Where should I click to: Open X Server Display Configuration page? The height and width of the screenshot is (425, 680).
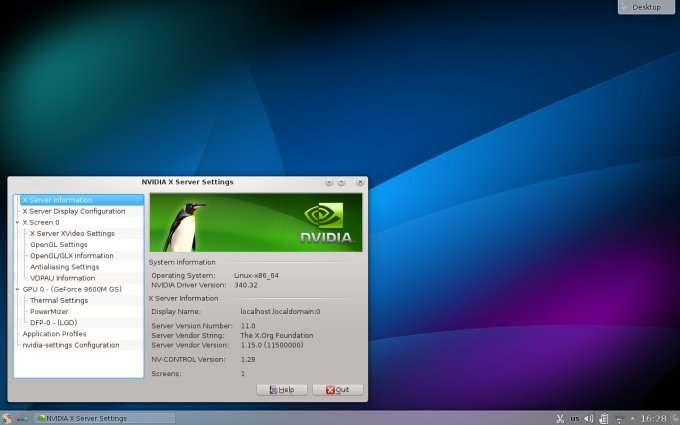coord(74,211)
